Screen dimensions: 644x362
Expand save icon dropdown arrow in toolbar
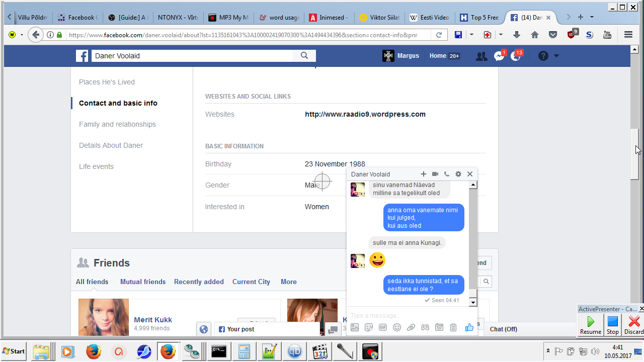click(x=471, y=35)
